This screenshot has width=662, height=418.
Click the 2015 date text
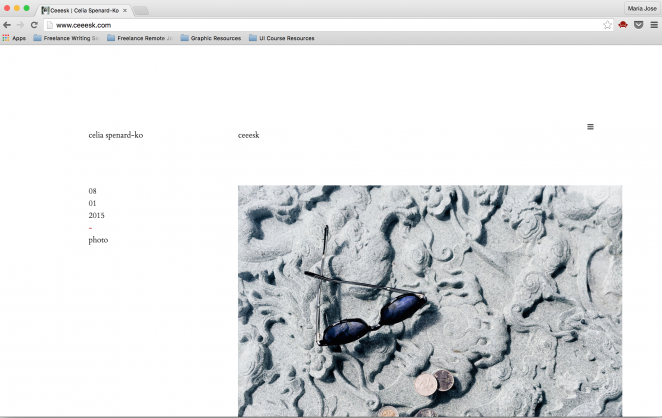96,215
